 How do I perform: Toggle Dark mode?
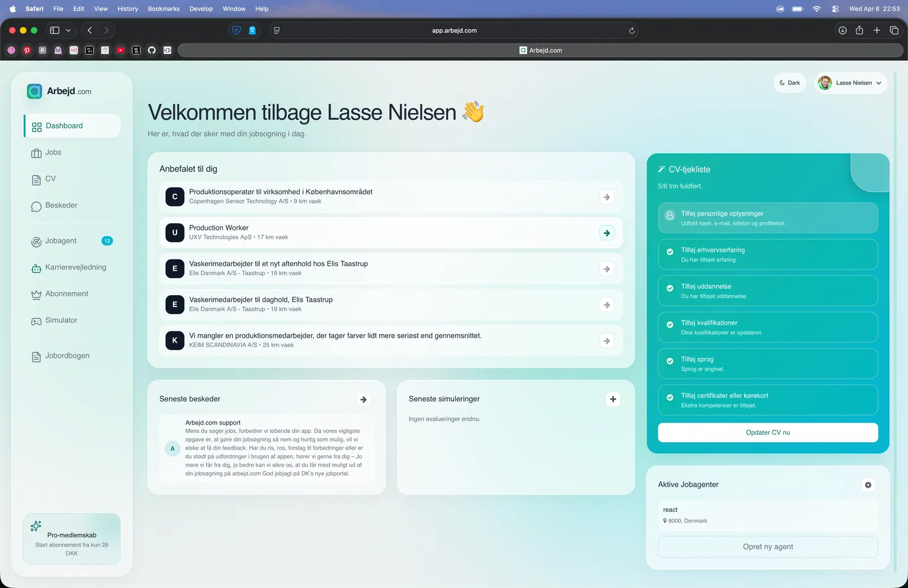(789, 83)
